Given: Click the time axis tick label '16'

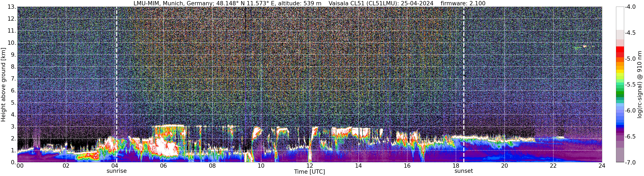Looking at the screenshot, I should pyautogui.click(x=407, y=166).
